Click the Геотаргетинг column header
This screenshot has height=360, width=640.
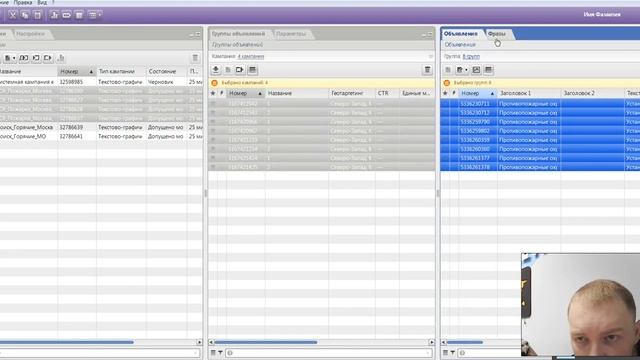(351, 93)
